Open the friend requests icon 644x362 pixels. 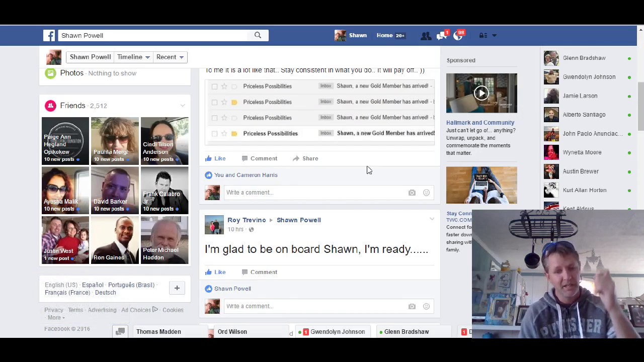pyautogui.click(x=426, y=35)
